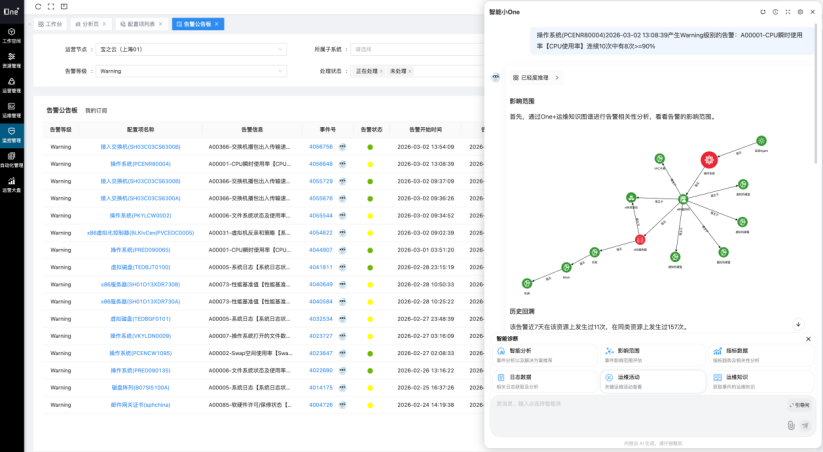Click the settings gear in 智能小One header

(x=800, y=12)
